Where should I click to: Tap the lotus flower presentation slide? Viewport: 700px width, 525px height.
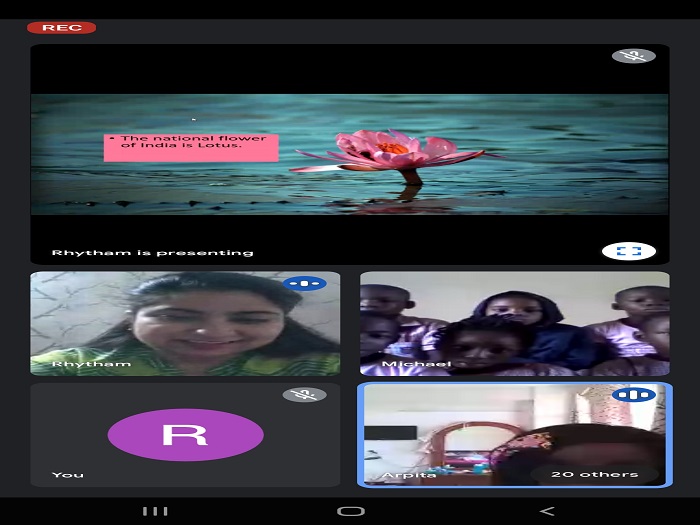coord(350,154)
